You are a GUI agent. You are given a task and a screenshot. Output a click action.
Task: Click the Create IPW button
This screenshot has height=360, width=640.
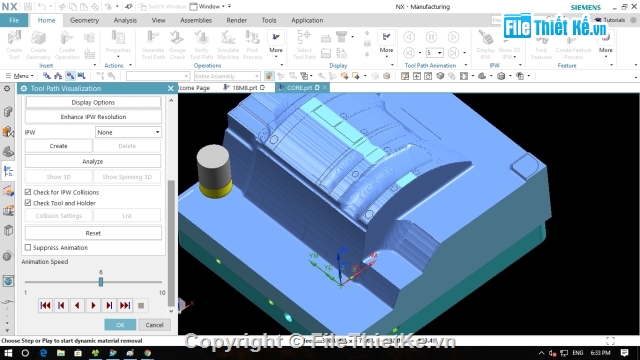[58, 146]
